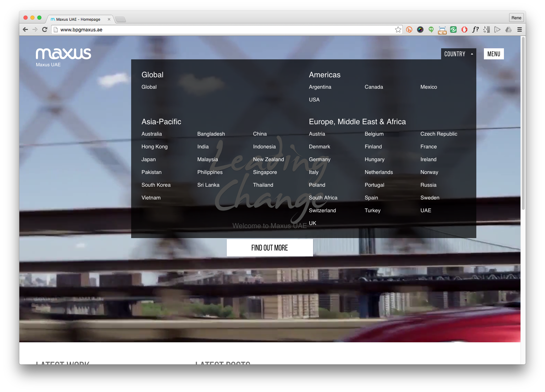Select Canada from country list
Viewport: 545px width, 392px height.
(374, 87)
